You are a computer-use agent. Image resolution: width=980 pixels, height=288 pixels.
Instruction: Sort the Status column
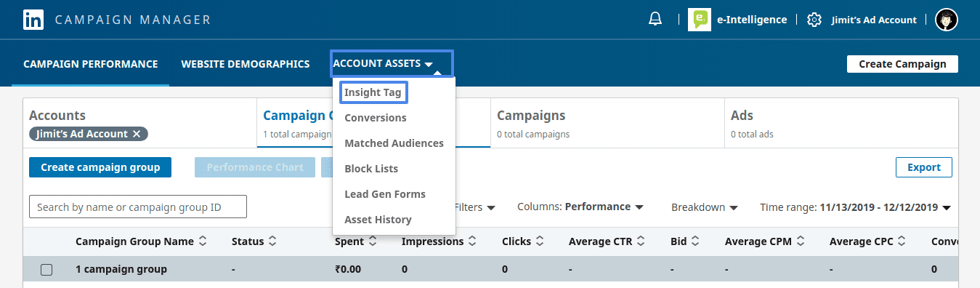click(x=272, y=241)
